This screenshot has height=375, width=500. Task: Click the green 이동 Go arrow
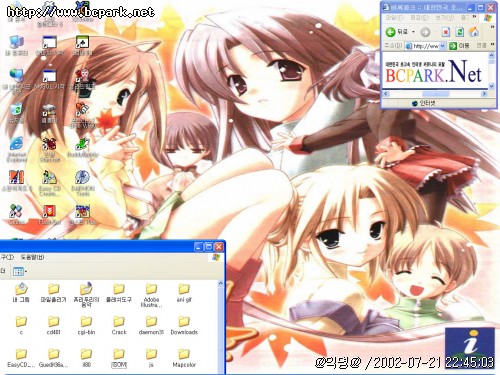pyautogui.click(x=453, y=46)
